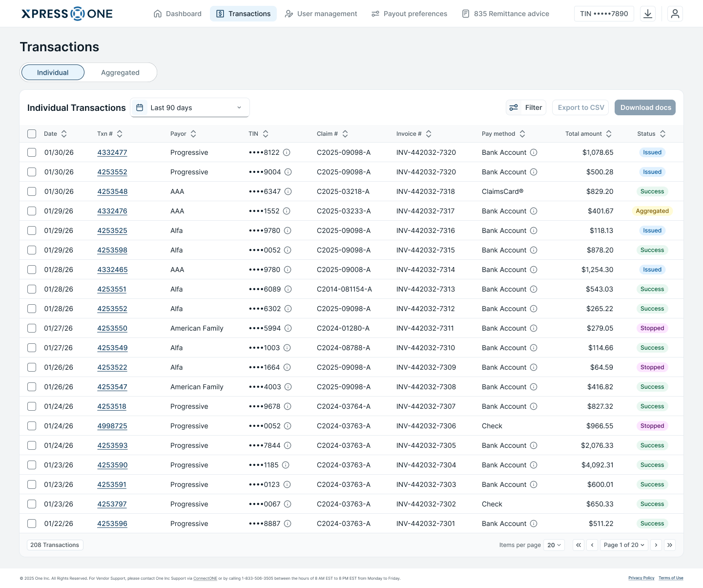This screenshot has width=703, height=588.
Task: Check the row for transaction 4253598
Action: [32, 250]
